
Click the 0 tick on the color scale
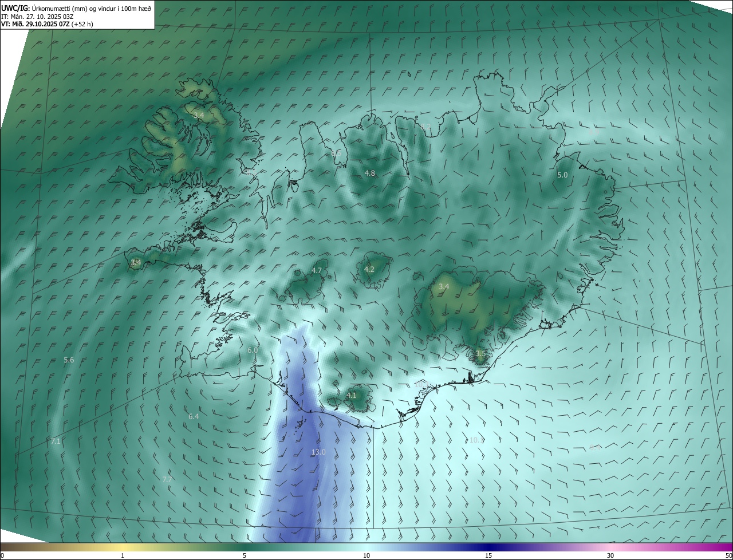[x=2, y=555]
